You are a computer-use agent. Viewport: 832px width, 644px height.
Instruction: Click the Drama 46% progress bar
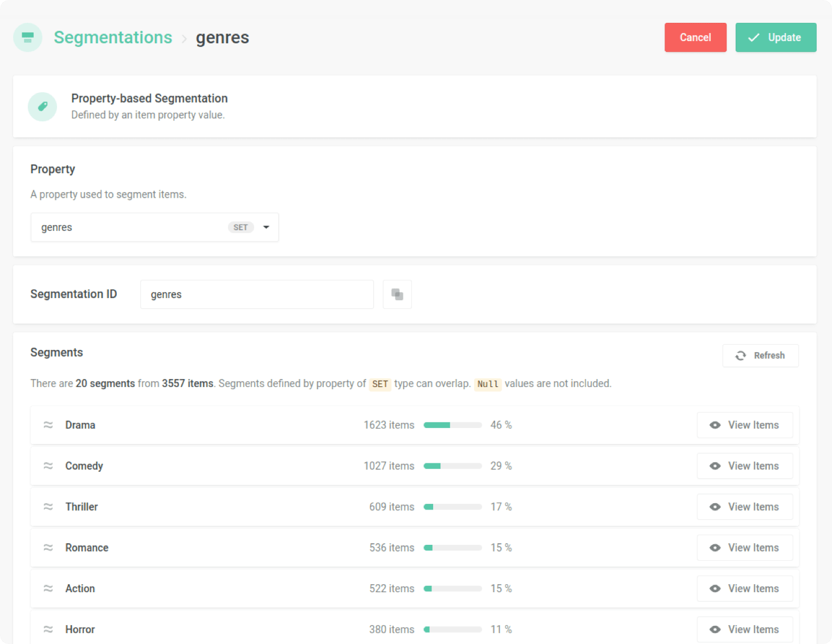click(x=452, y=425)
